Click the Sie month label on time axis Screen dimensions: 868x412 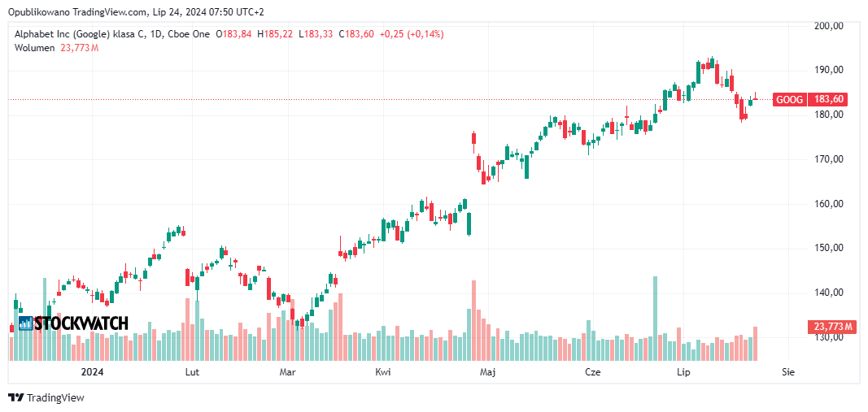tap(787, 372)
